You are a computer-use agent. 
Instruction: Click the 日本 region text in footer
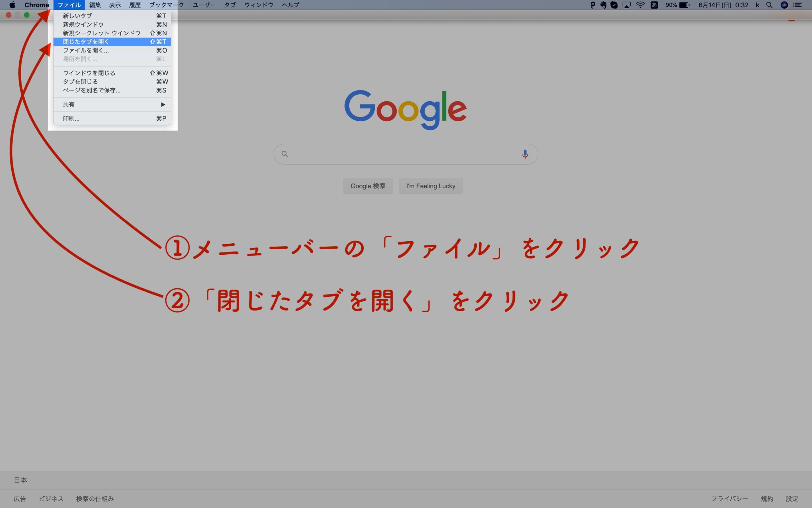pos(20,480)
